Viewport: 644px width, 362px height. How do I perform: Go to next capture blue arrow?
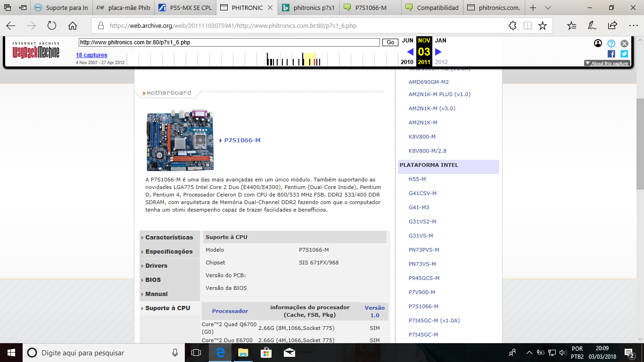[x=438, y=52]
